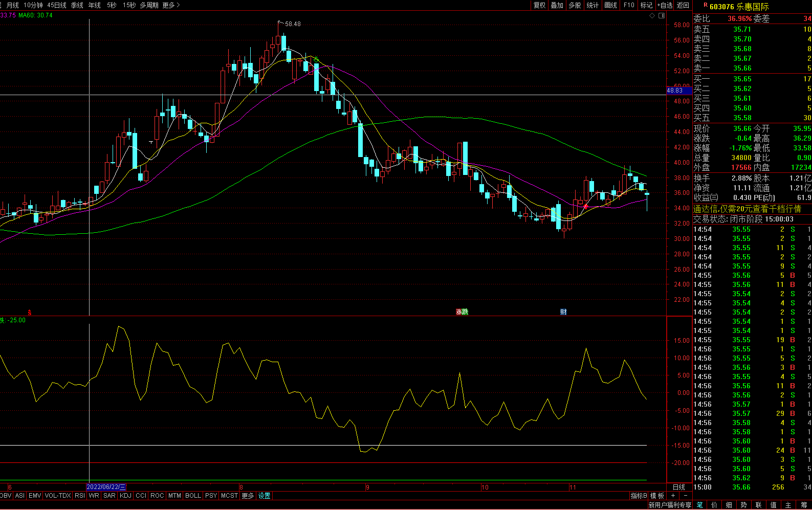Select the MCST indicator tab
This screenshot has height=510, width=812.
point(229,496)
